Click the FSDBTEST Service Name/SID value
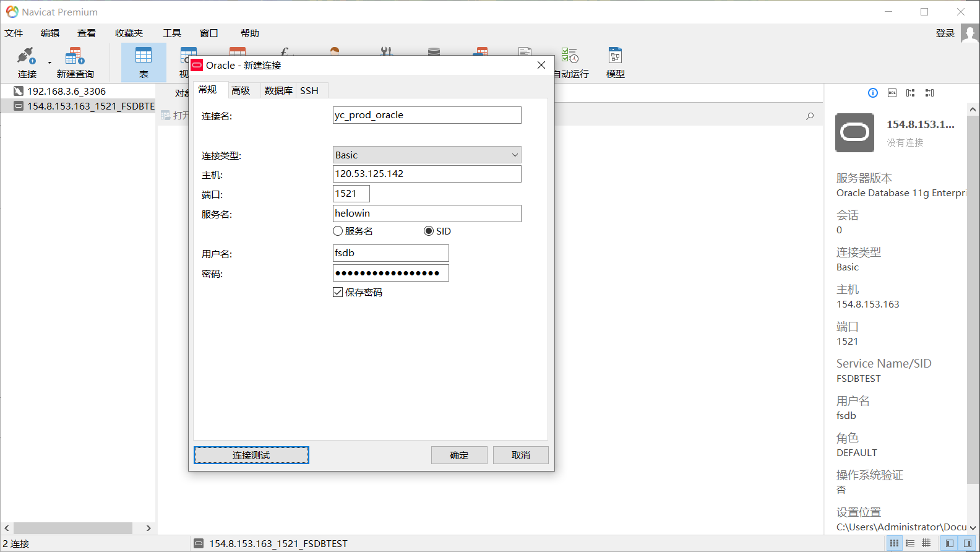980x552 pixels. tap(859, 378)
